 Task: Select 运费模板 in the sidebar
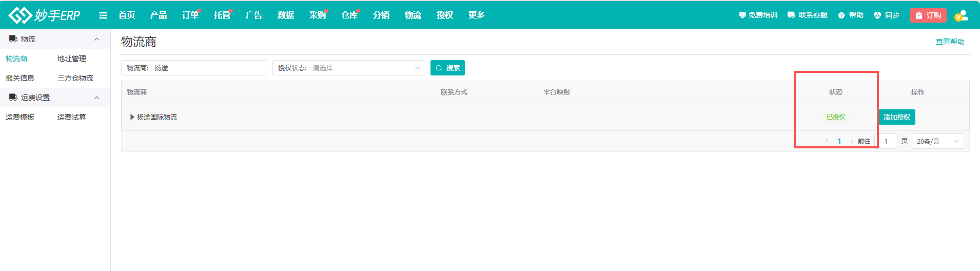tap(20, 117)
